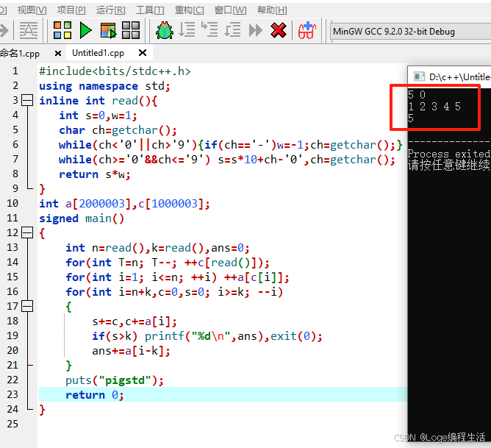Collapse the for-loop block fold at line 17
Image resolution: width=491 pixels, height=448 pixels.
tap(27, 306)
